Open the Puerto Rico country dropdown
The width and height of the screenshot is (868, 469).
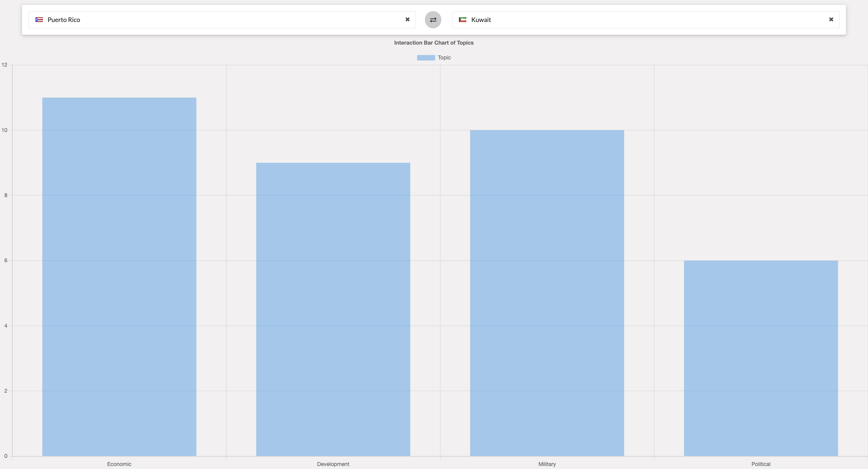222,20
